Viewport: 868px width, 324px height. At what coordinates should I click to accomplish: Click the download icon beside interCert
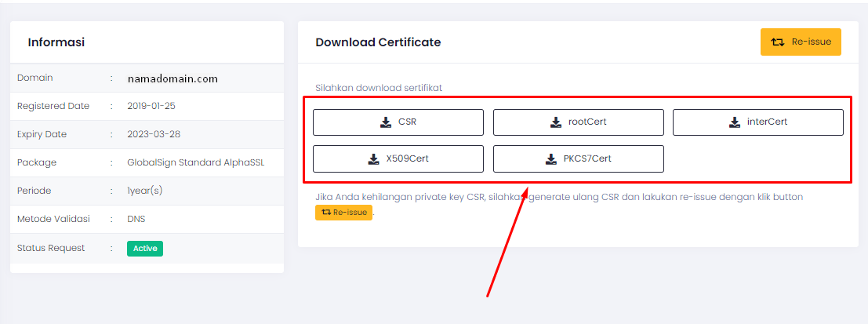pyautogui.click(x=734, y=122)
